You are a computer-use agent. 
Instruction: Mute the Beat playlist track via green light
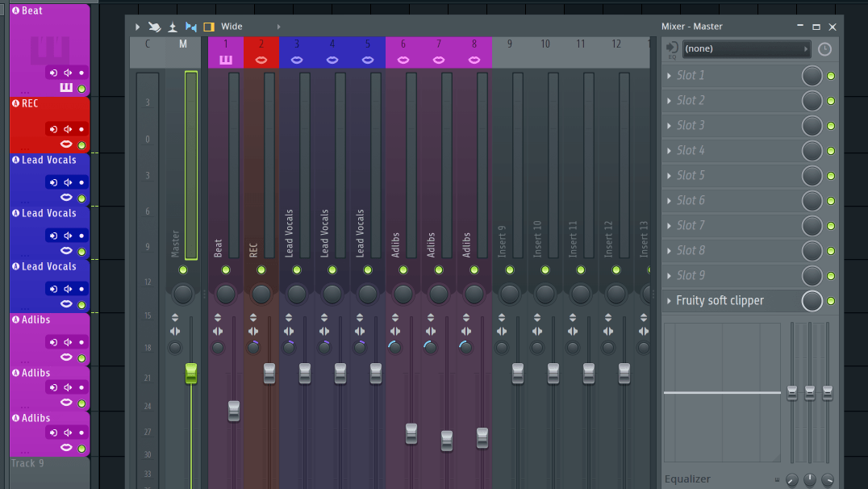(81, 89)
